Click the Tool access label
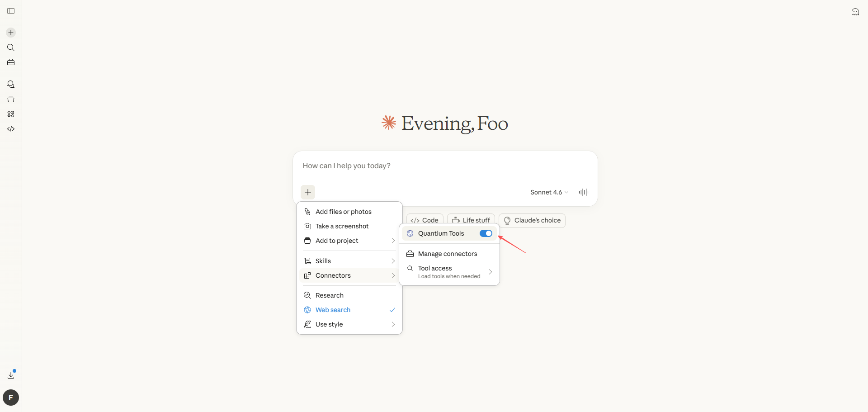 click(435, 268)
